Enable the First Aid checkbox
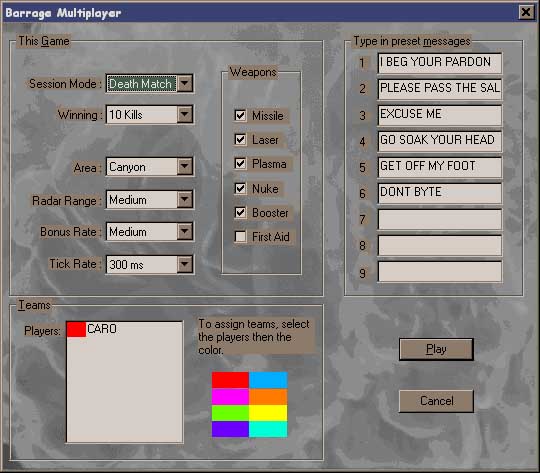 click(240, 237)
